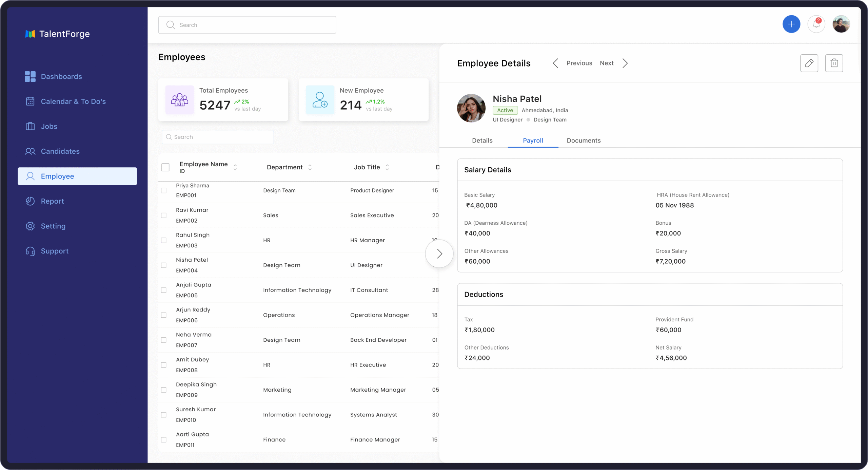Click the right chevron after Next
The height and width of the screenshot is (470, 868).
[625, 63]
